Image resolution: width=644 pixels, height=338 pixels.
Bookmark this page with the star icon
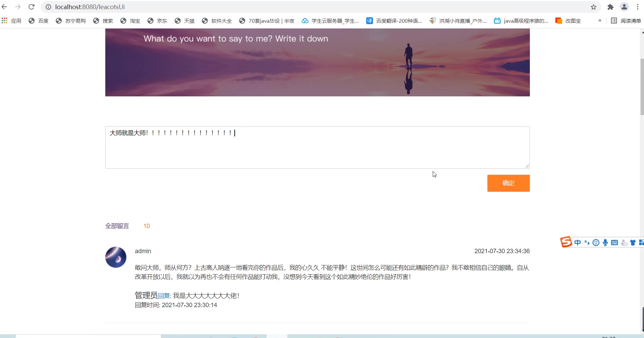[x=593, y=7]
